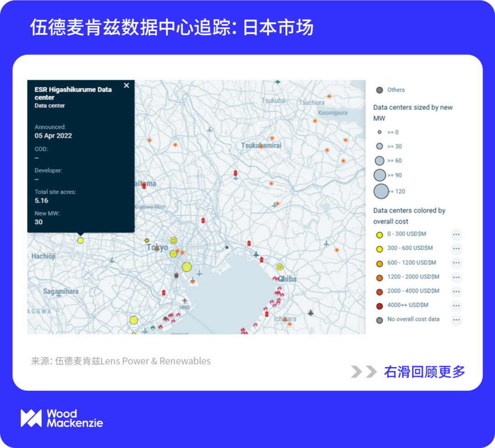Click the gray dot marker east of Tokyo
495x448 pixels.
pyautogui.click(x=226, y=248)
